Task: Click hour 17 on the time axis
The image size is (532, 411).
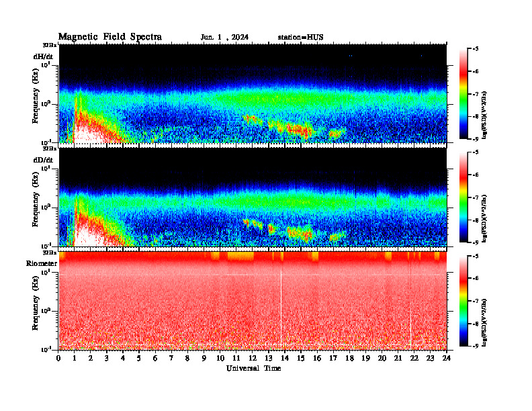Action: click(333, 358)
